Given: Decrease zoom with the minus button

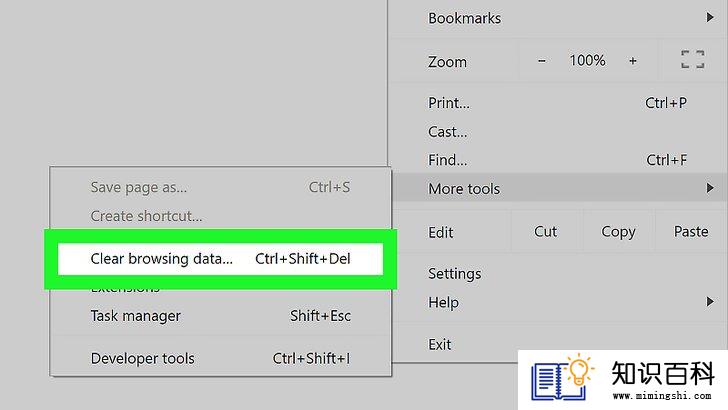Looking at the screenshot, I should (x=541, y=61).
